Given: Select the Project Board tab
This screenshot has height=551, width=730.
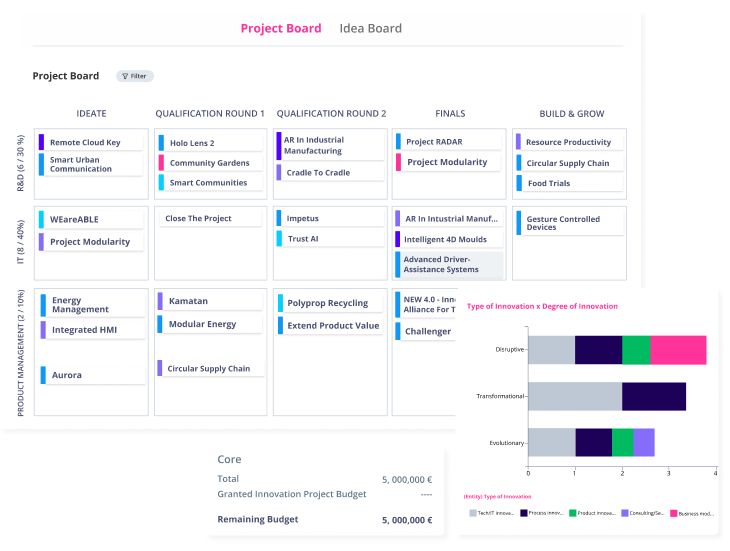Looking at the screenshot, I should (x=281, y=28).
